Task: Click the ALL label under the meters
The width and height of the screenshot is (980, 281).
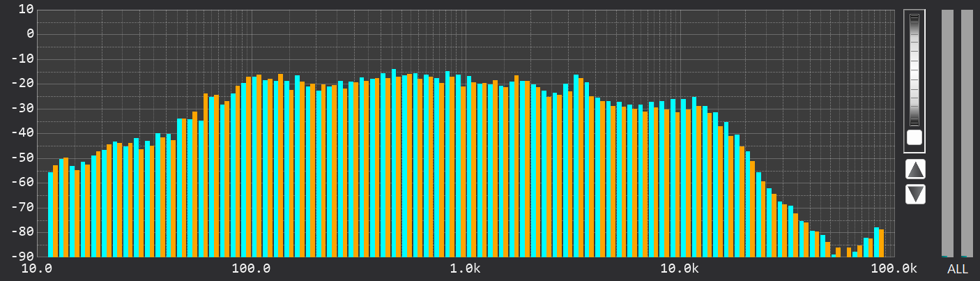Action: [x=957, y=269]
